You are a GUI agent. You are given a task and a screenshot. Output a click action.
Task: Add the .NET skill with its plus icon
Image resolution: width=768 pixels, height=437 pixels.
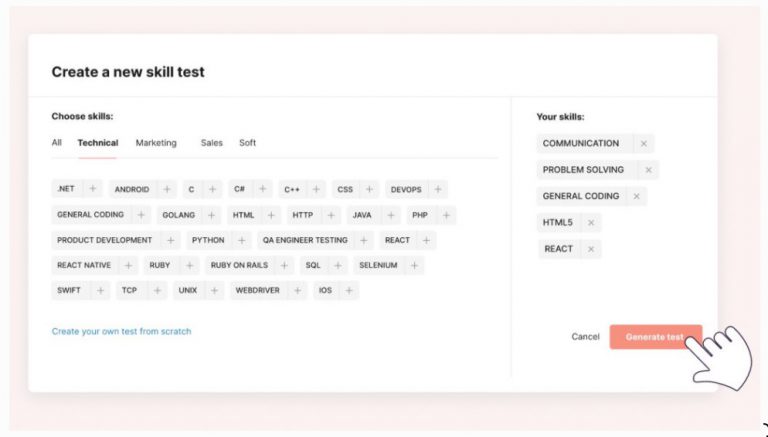[91, 189]
